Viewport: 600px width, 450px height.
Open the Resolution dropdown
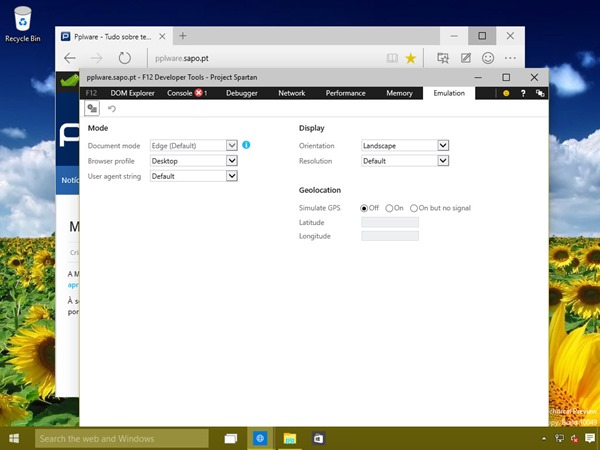(405, 161)
